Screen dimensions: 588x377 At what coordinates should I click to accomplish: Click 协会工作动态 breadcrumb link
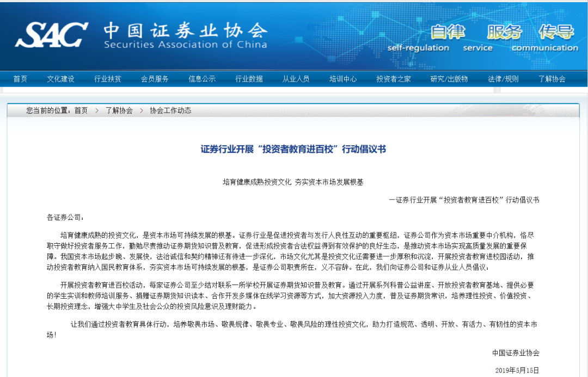tap(170, 110)
